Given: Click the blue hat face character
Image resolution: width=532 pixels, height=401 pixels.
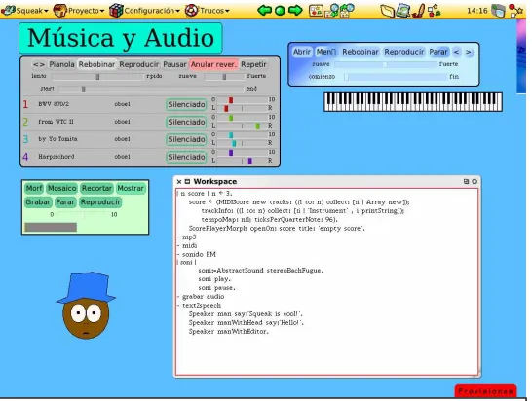Looking at the screenshot, I should coord(86,305).
